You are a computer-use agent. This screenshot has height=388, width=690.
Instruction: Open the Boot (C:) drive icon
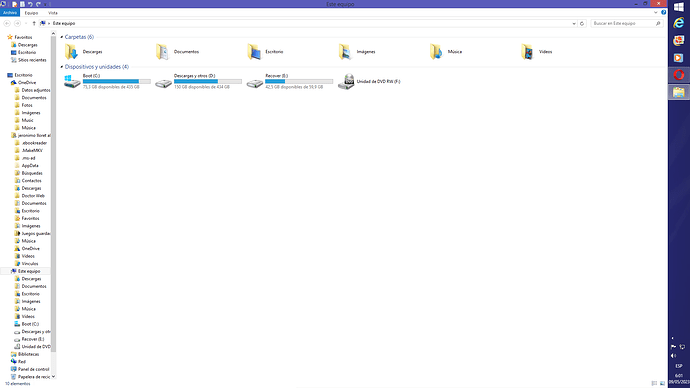pos(72,81)
